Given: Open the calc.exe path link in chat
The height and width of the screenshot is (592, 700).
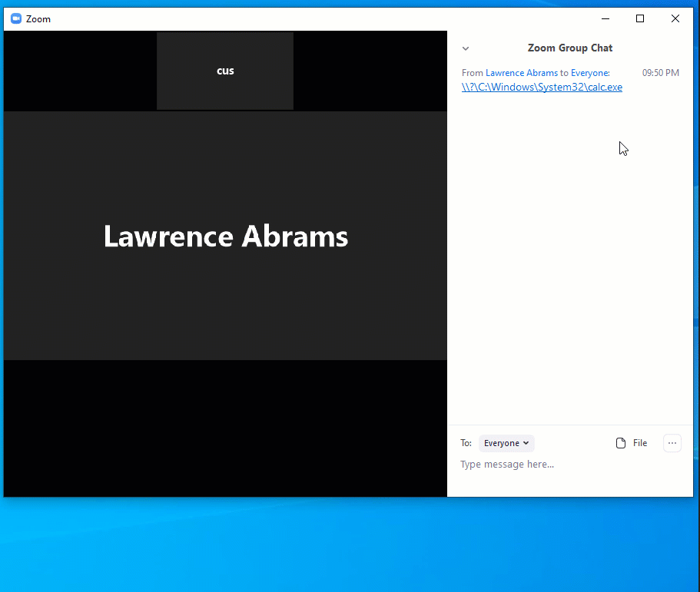Looking at the screenshot, I should pyautogui.click(x=542, y=88).
